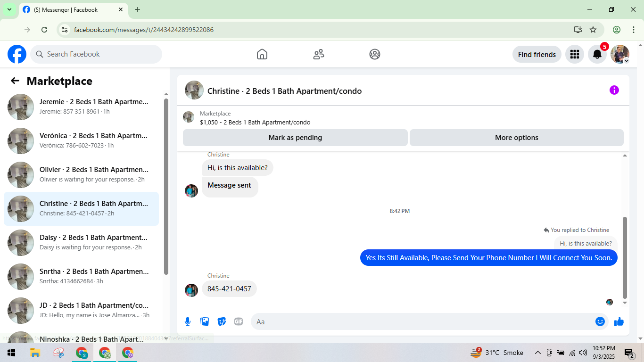Viewport: 644px width, 362px height.
Task: Open Jeremie's conversation
Action: point(81,107)
